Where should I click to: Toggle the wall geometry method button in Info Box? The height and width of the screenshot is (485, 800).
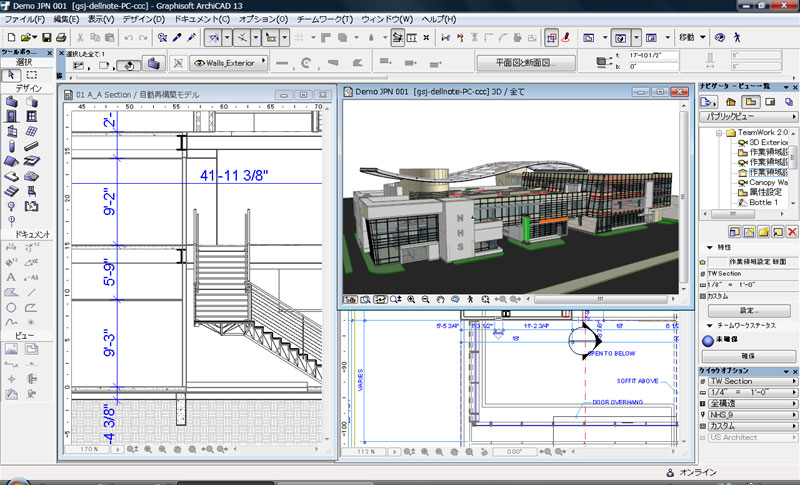tap(129, 65)
